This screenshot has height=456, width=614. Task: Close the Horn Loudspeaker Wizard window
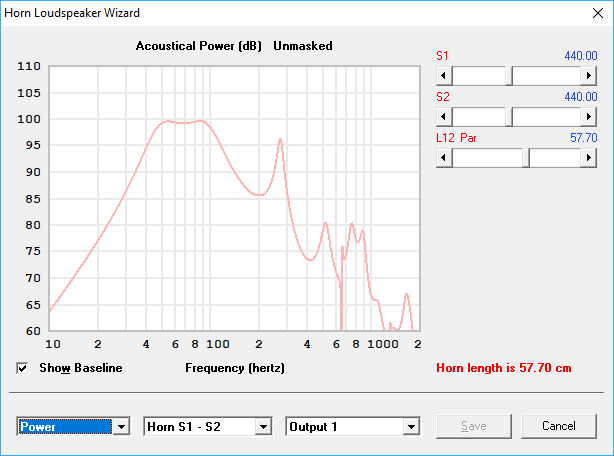(x=598, y=13)
